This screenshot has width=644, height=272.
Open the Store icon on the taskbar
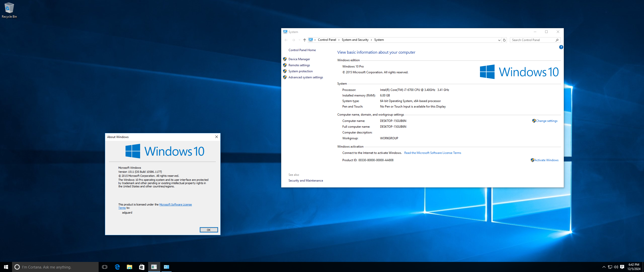coord(142,267)
